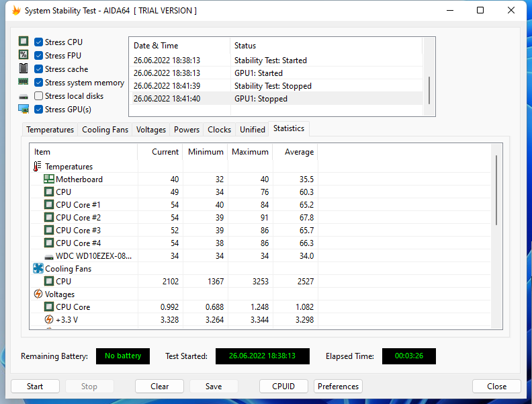
Task: Click the chip icon of CPU Core #1
Action: pyautogui.click(x=49, y=205)
